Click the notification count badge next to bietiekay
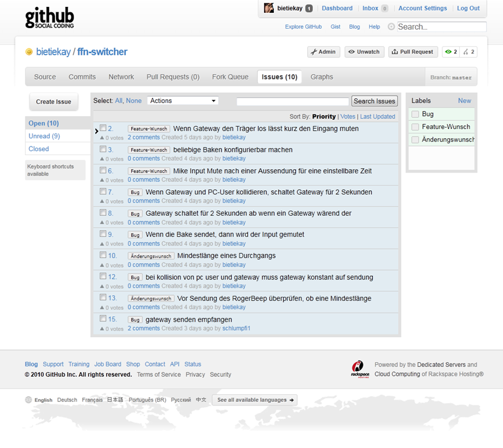The width and height of the screenshot is (503, 448). (x=309, y=9)
